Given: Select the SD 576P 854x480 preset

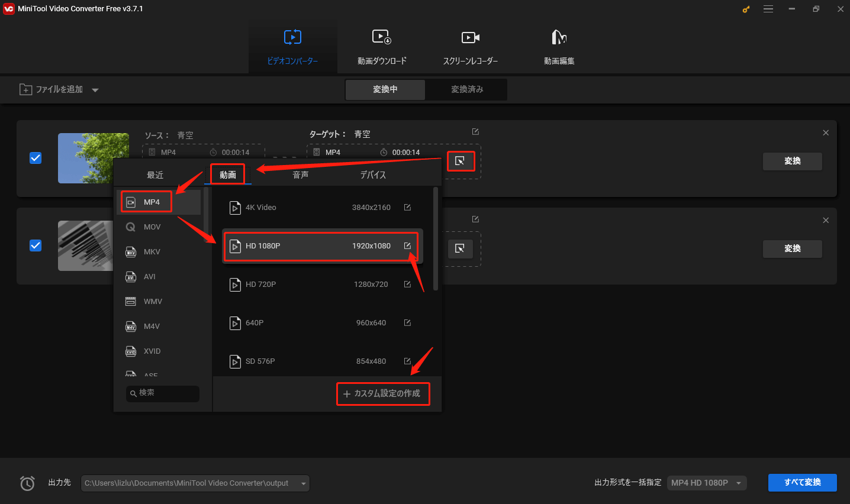Looking at the screenshot, I should 322,361.
